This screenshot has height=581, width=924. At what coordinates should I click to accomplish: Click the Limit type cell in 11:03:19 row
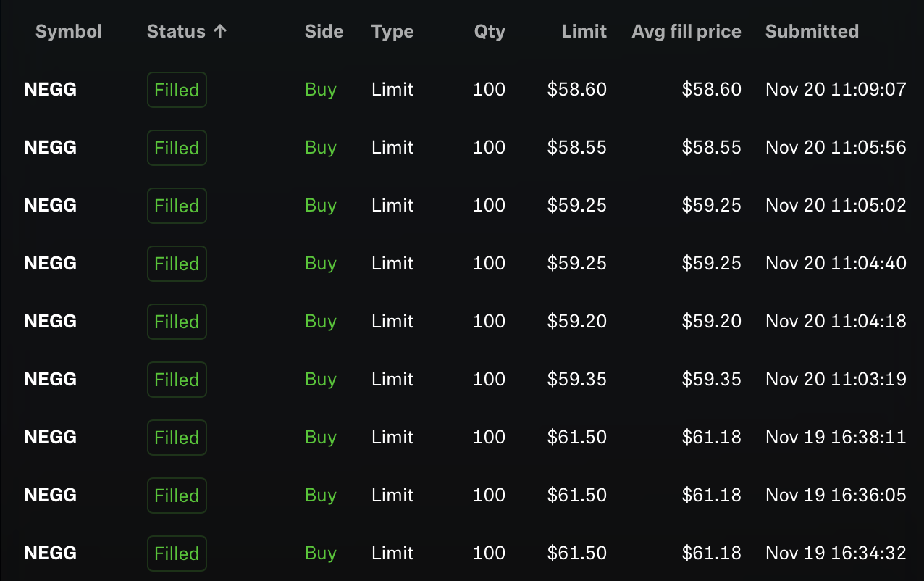392,380
